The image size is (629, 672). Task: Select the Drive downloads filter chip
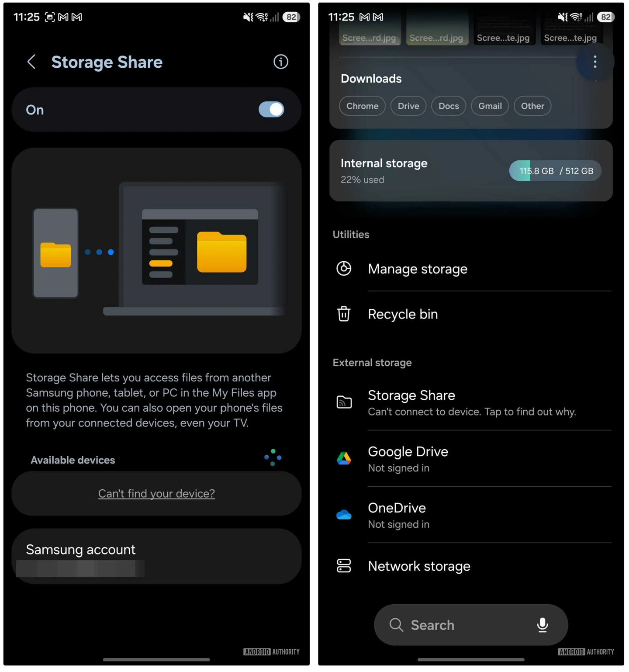[x=408, y=106]
